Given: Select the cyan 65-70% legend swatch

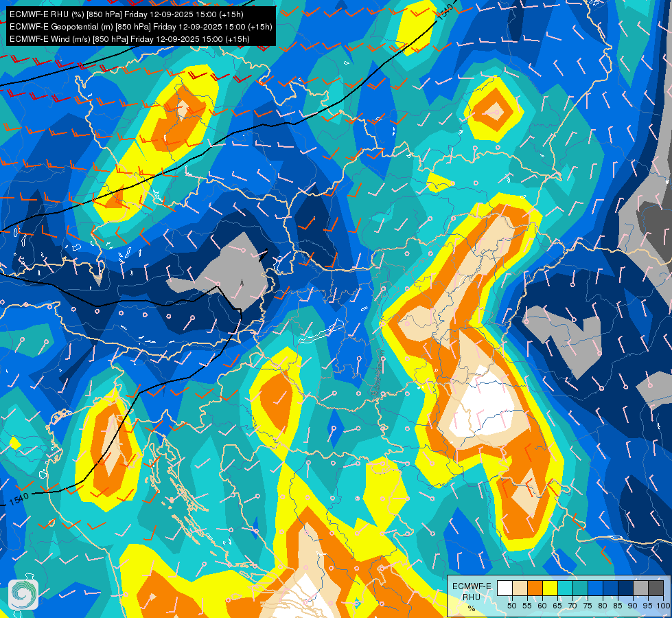Looking at the screenshot, I should click(566, 588).
